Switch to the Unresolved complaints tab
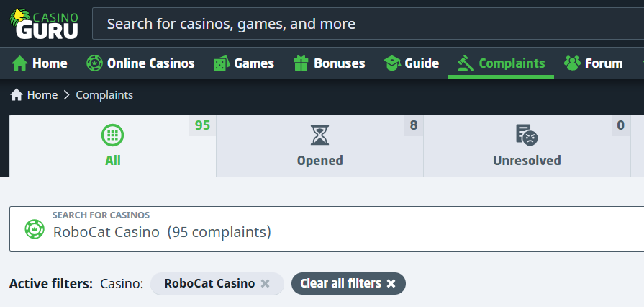The width and height of the screenshot is (644, 307). click(527, 146)
